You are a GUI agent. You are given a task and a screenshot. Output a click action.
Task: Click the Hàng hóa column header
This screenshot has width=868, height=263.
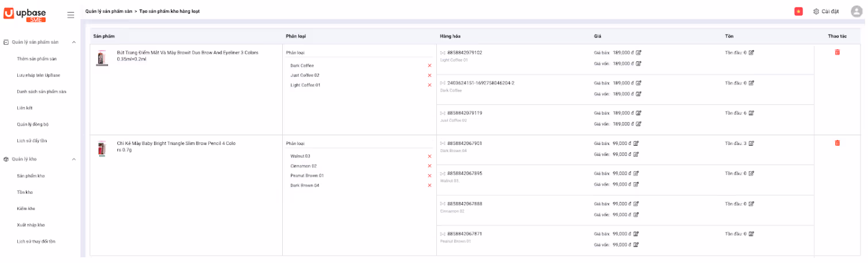[450, 36]
